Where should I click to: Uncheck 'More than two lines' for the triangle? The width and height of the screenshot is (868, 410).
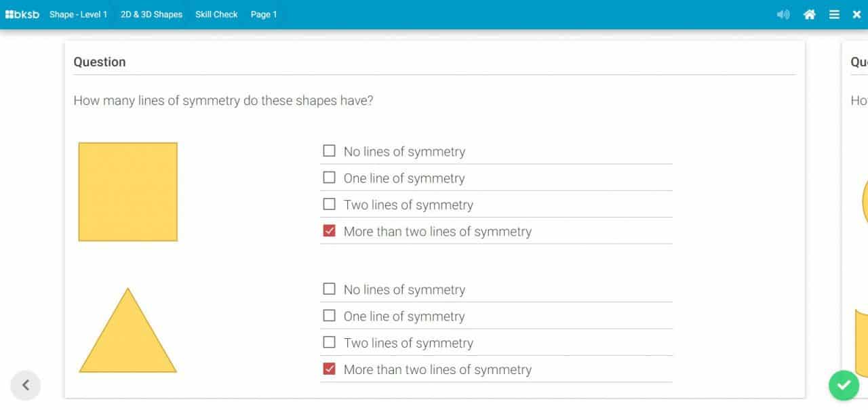click(330, 369)
